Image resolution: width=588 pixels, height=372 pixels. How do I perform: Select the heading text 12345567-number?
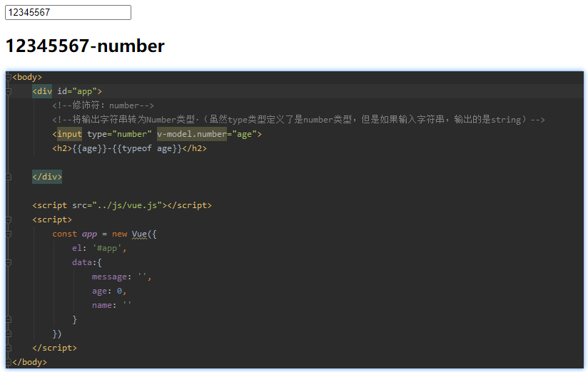(x=85, y=46)
